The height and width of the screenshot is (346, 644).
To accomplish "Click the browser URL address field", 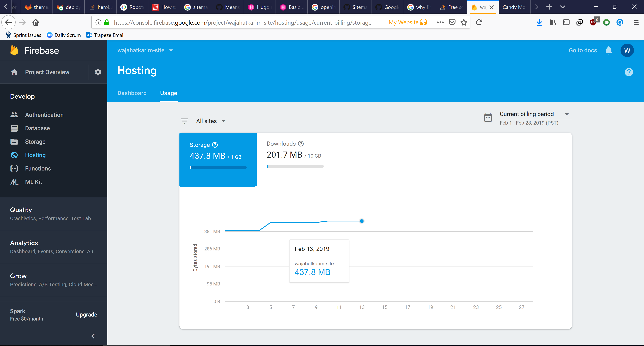I will click(243, 22).
